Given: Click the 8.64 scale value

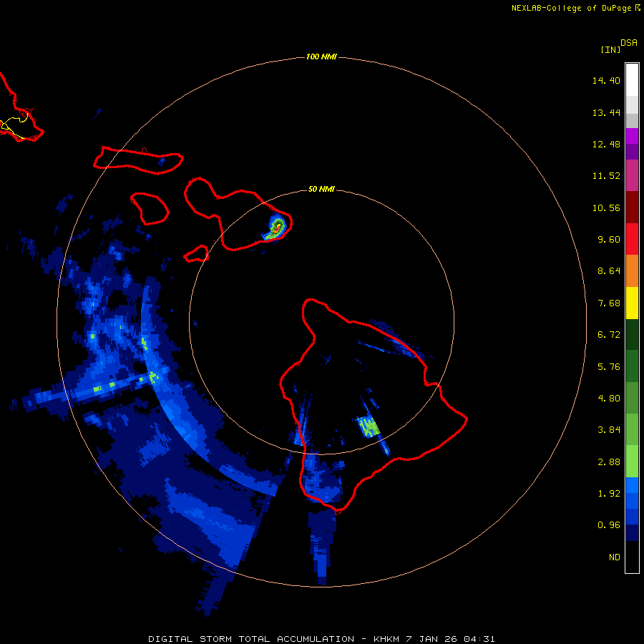Looking at the screenshot, I should (609, 271).
